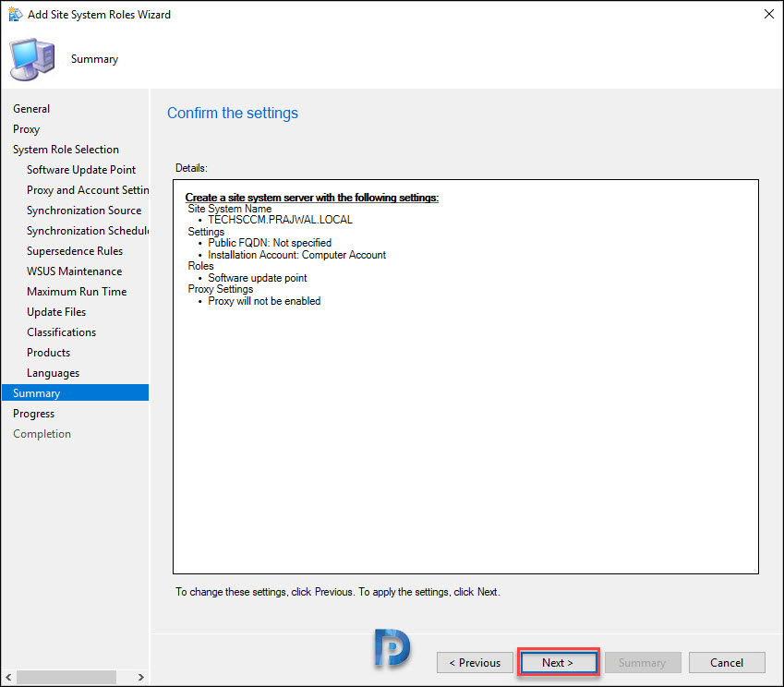Click the 'Create a site system server' heading
The width and height of the screenshot is (784, 687).
(312, 198)
